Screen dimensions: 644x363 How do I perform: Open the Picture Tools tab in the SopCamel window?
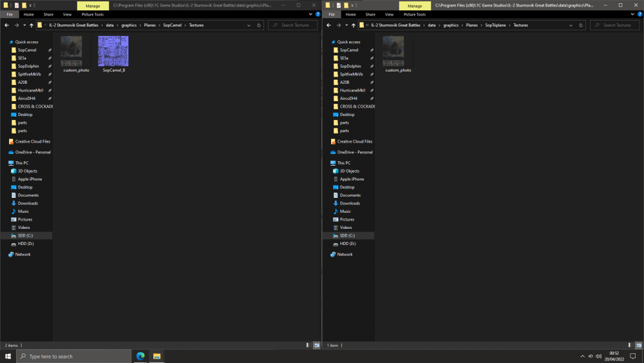(x=93, y=14)
